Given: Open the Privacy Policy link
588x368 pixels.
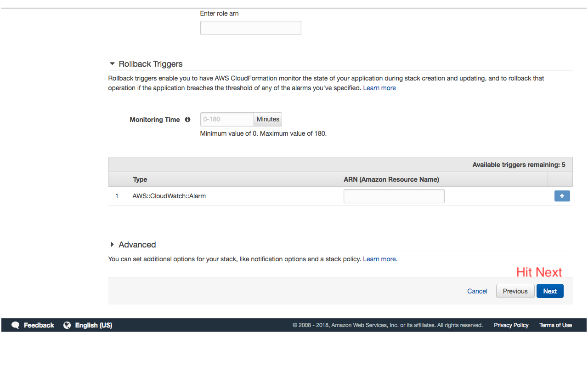Looking at the screenshot, I should [x=511, y=325].
